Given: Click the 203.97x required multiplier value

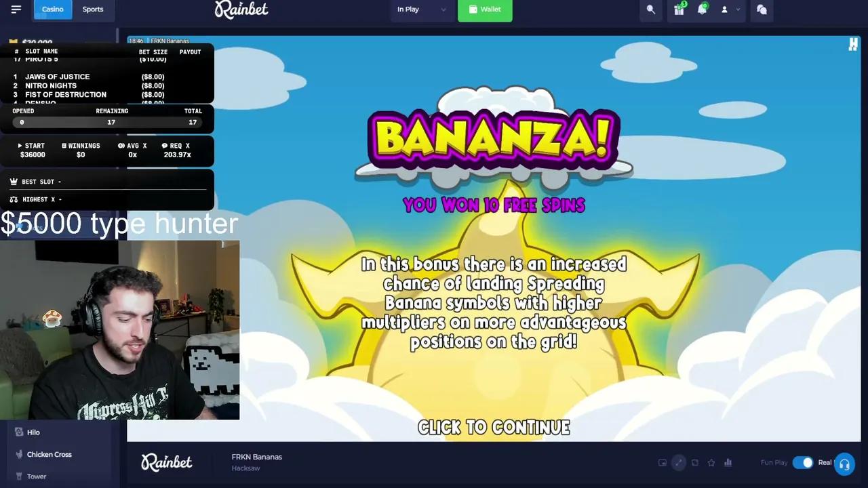Looking at the screenshot, I should tap(177, 155).
